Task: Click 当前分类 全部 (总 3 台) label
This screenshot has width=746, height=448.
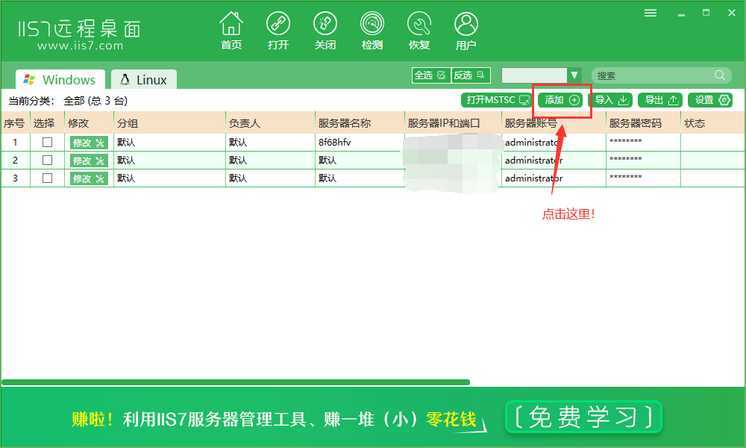Action: click(68, 101)
